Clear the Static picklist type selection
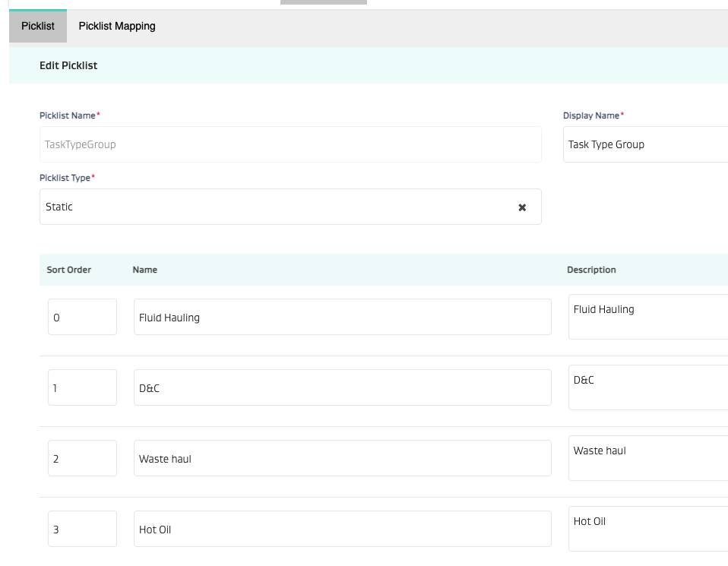The height and width of the screenshot is (566, 728). click(x=522, y=207)
